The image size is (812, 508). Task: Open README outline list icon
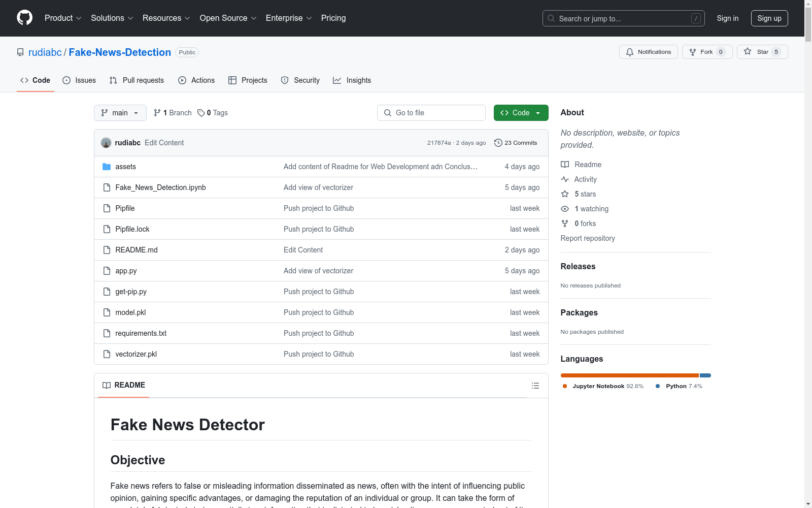(535, 386)
